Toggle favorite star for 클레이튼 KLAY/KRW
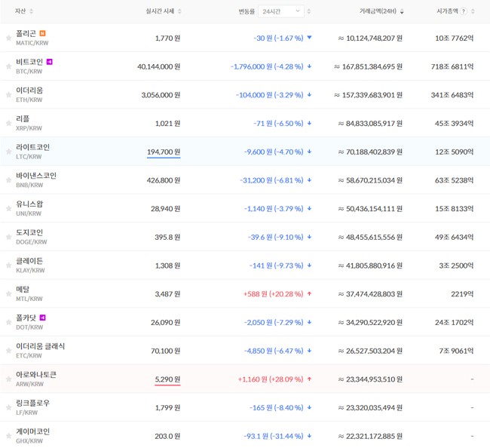This screenshot has height=448, width=490. click(9, 265)
